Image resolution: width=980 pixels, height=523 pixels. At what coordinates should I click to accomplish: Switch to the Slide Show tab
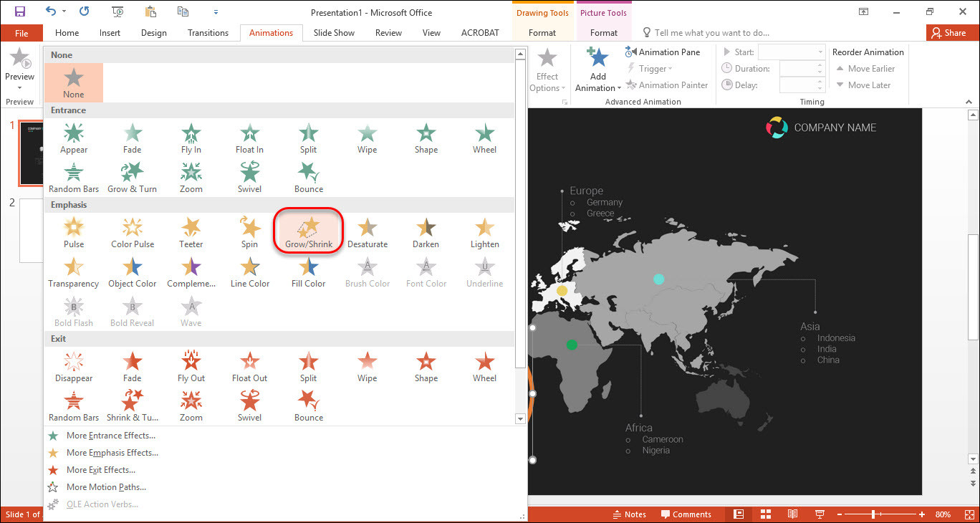coord(334,33)
